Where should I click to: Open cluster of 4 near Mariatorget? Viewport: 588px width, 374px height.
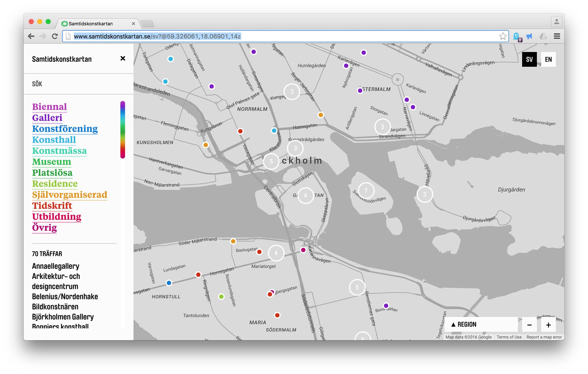[276, 253]
